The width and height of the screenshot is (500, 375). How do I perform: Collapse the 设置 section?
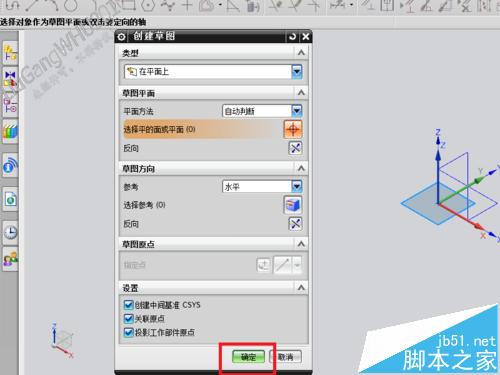point(301,287)
